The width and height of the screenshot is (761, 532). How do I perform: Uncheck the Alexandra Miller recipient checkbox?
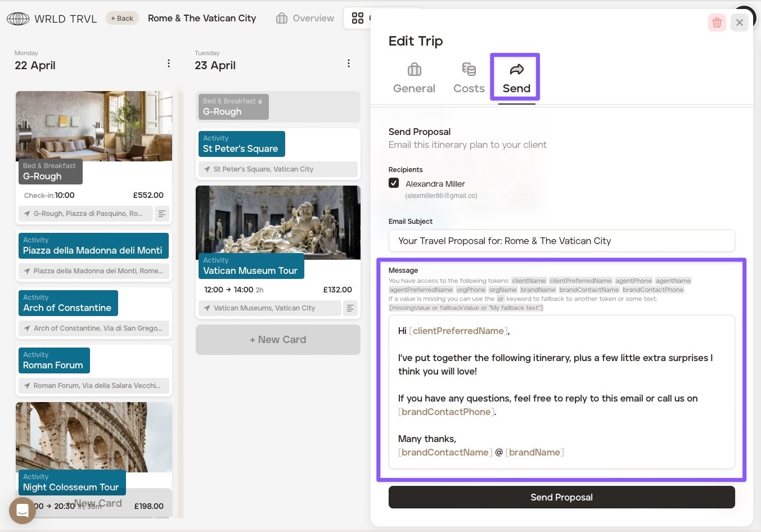(394, 183)
